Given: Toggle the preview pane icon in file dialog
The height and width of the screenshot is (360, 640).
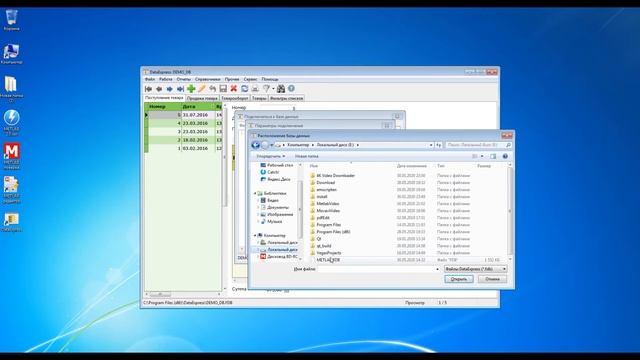Looking at the screenshot, I should click(493, 156).
